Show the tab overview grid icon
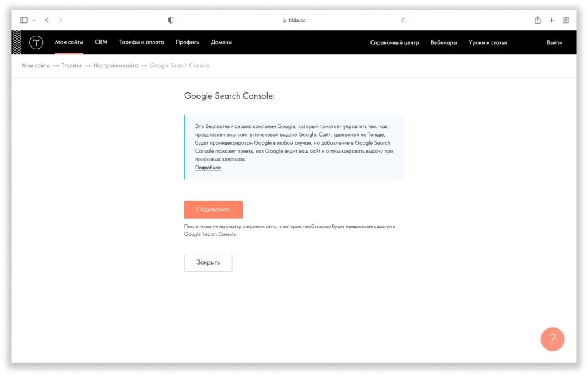The height and width of the screenshot is (376, 588). pyautogui.click(x=566, y=20)
